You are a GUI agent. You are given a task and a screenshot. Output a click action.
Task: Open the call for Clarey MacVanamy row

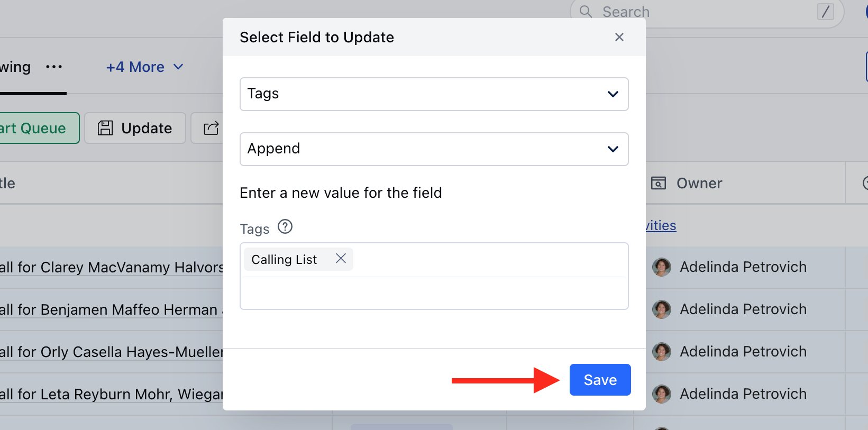111,268
